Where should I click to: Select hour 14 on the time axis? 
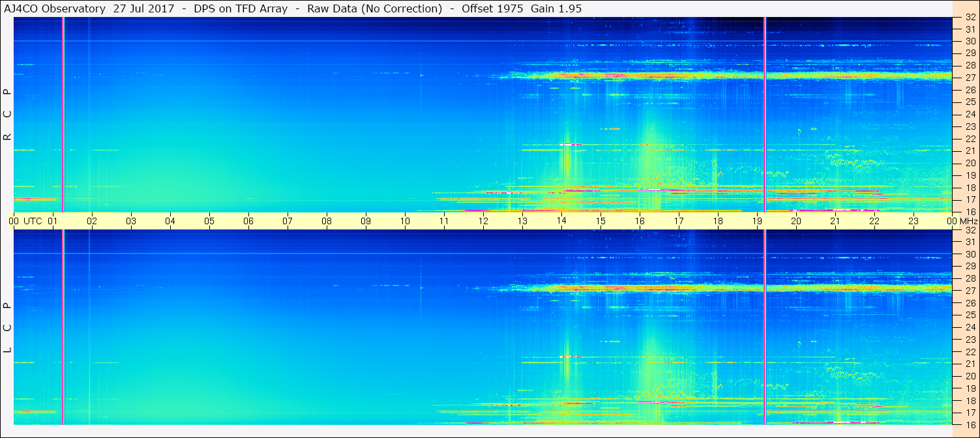coord(561,221)
